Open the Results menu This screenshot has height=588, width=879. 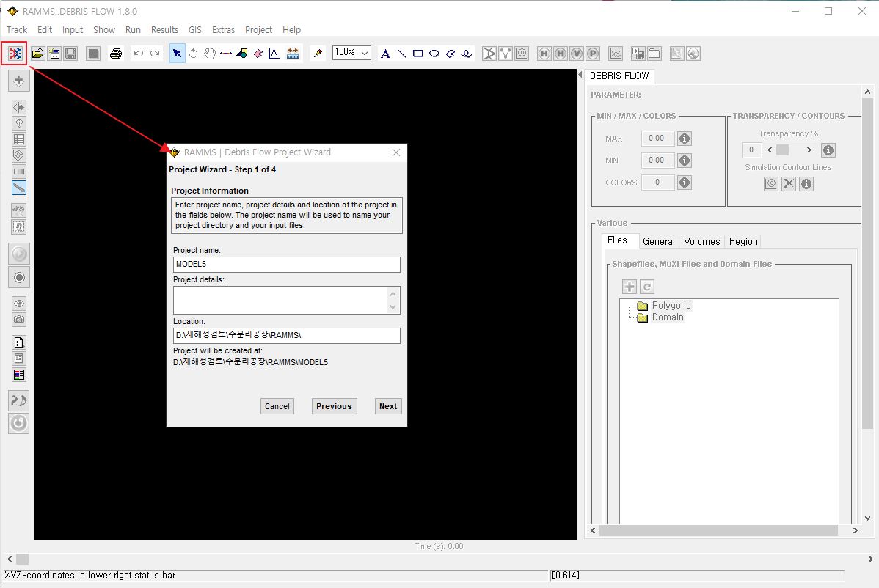(164, 29)
